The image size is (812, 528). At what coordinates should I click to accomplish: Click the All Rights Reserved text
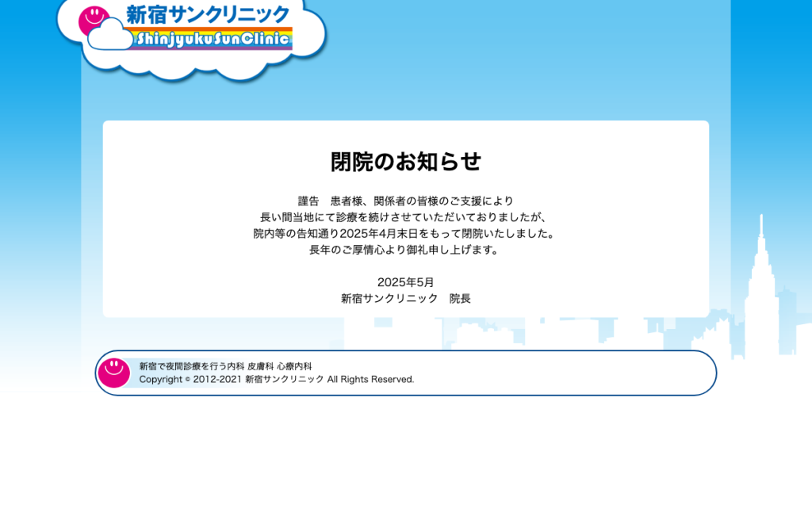[x=370, y=380]
